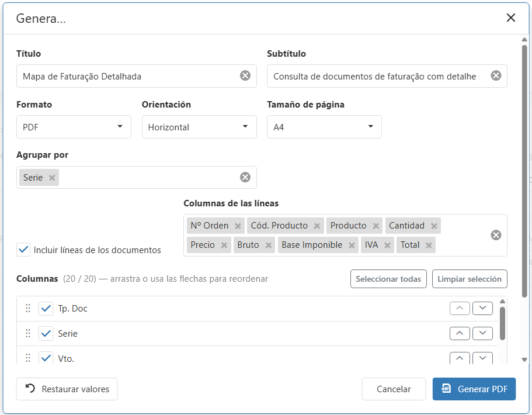Click the columns list scrollbar thumb
Viewport: 532px width, 415px height.
click(x=502, y=323)
